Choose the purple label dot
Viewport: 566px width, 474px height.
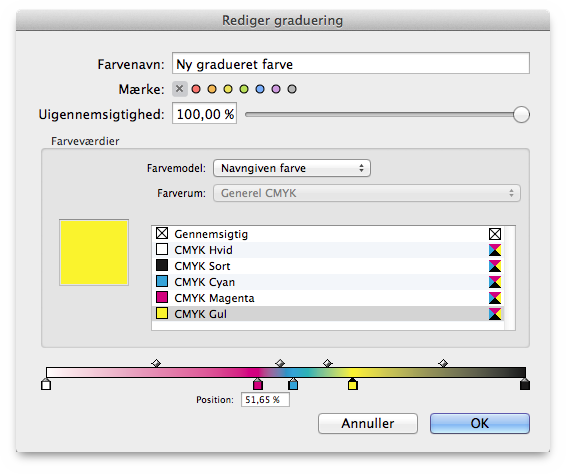276,89
